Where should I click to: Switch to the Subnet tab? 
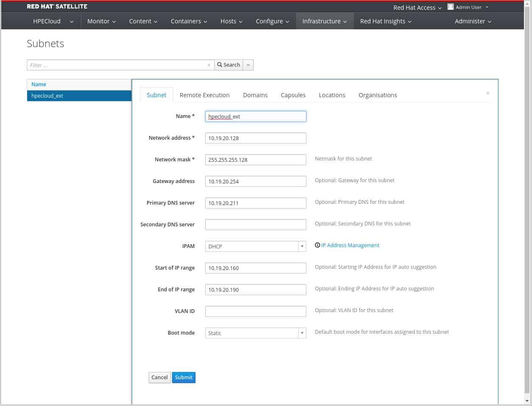pyautogui.click(x=156, y=95)
